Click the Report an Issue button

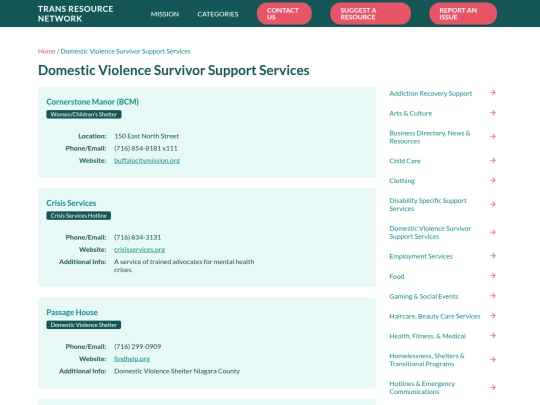tap(463, 14)
